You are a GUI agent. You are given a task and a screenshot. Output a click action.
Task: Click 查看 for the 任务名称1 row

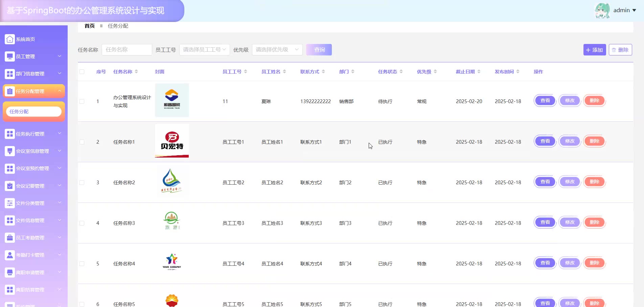545,141
